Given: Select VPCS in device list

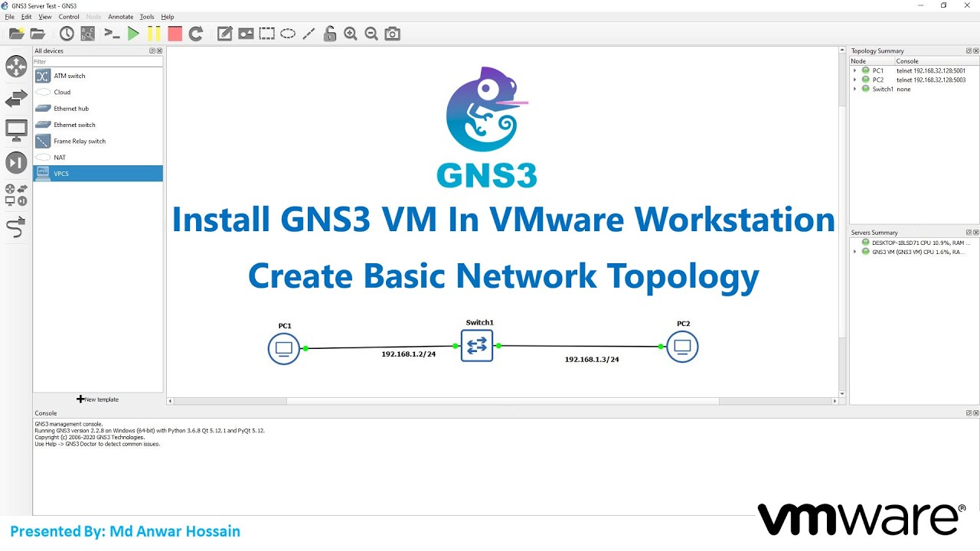Looking at the screenshot, I should [x=98, y=174].
